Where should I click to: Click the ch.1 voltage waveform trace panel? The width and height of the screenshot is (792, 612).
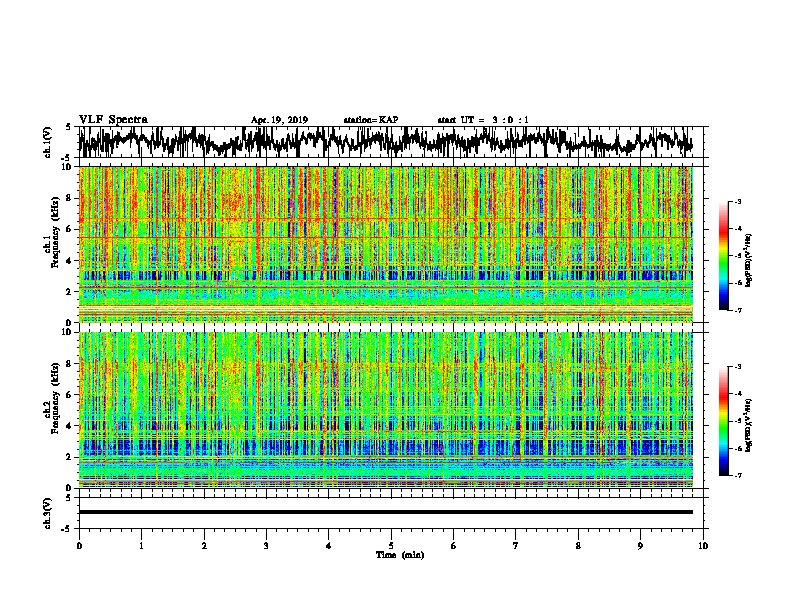(x=390, y=142)
